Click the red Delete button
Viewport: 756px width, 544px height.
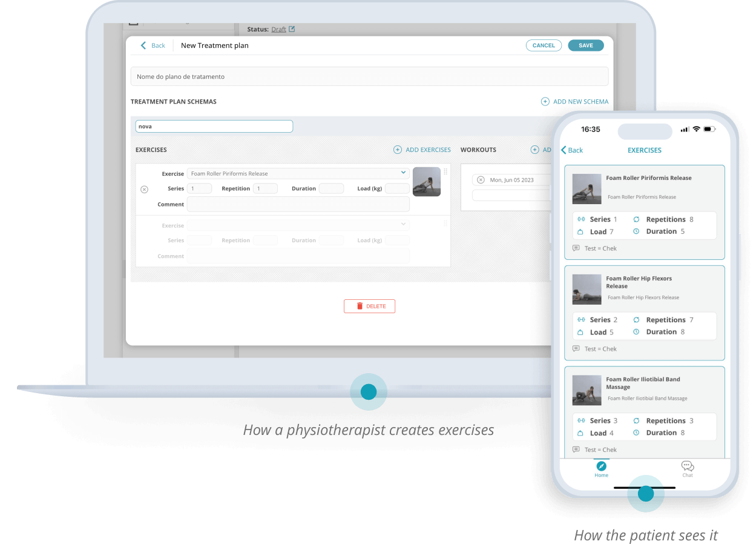click(369, 306)
